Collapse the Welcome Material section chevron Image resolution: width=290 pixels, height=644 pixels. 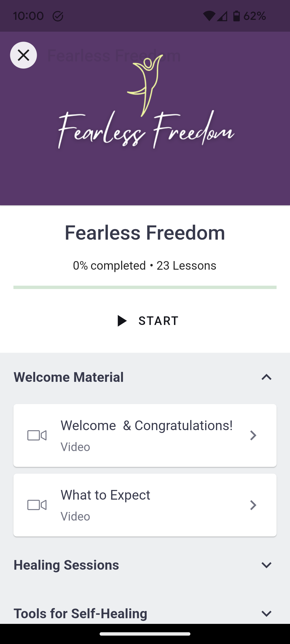tap(266, 377)
